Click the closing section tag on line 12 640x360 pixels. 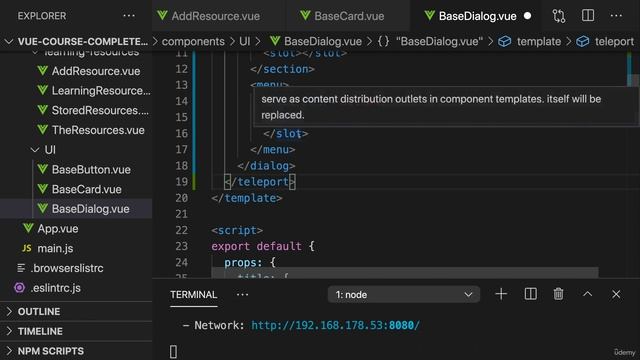click(x=282, y=69)
